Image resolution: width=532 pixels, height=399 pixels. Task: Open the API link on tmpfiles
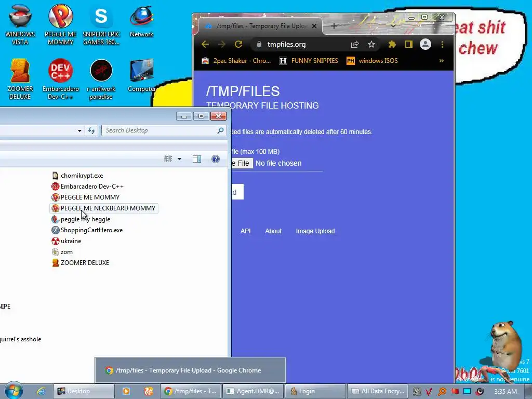[246, 231]
